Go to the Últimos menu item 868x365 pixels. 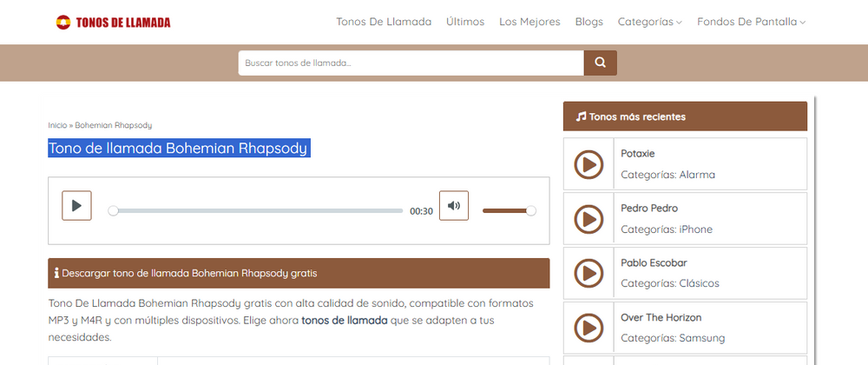[465, 22]
